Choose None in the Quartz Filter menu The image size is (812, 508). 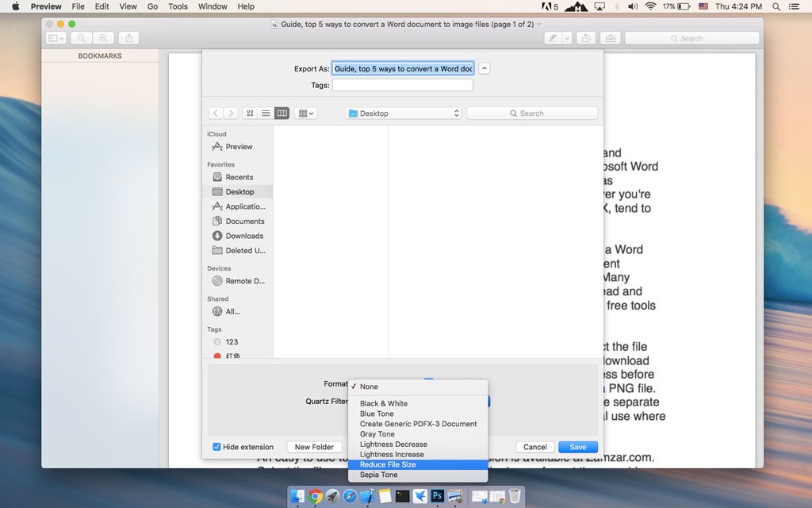coord(418,387)
